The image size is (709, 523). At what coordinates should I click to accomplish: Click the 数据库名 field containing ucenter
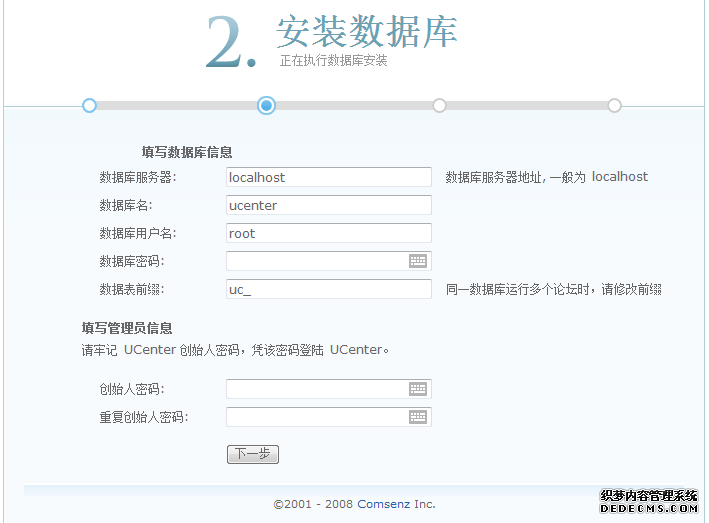click(328, 205)
